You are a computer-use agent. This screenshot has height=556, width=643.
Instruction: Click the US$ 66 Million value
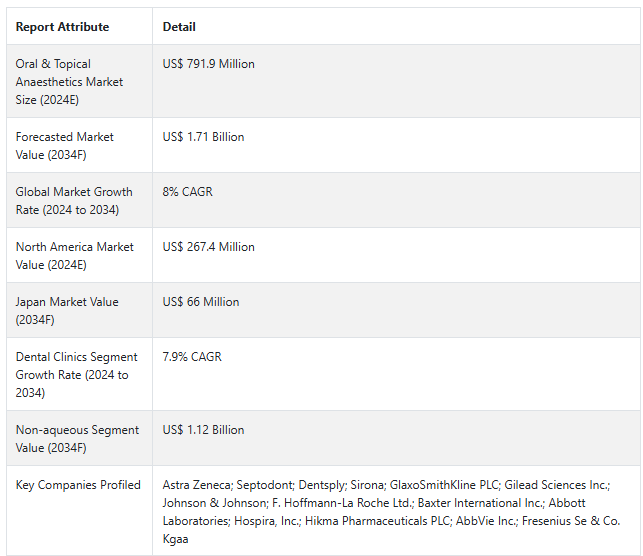pos(201,302)
